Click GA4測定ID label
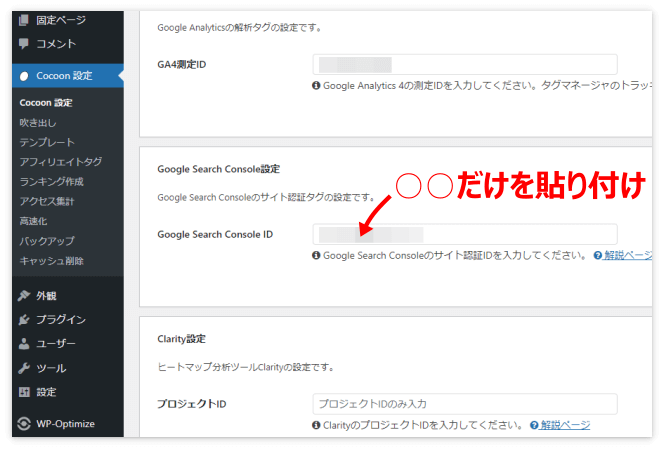 (x=182, y=64)
